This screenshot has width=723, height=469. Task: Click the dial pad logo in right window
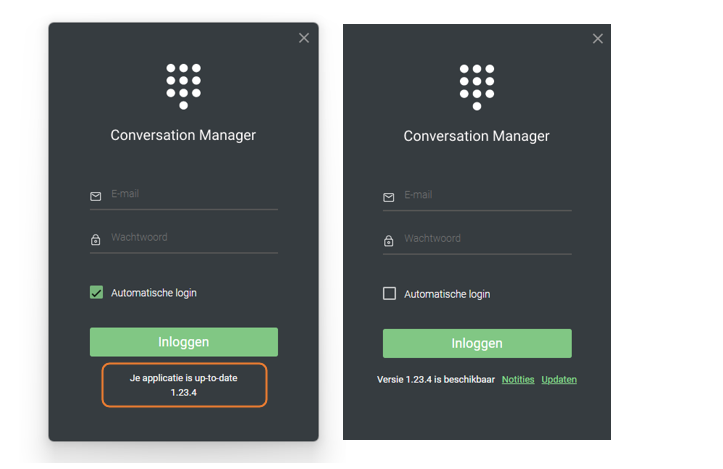[x=477, y=86]
